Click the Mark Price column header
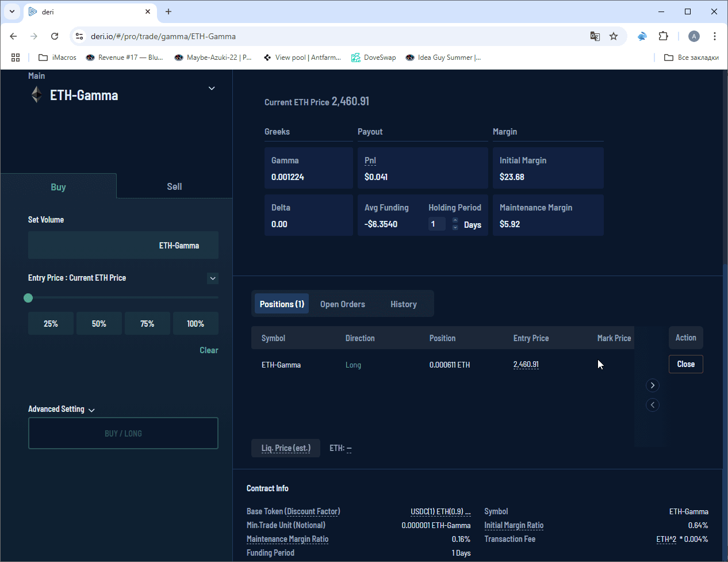 pyautogui.click(x=614, y=338)
